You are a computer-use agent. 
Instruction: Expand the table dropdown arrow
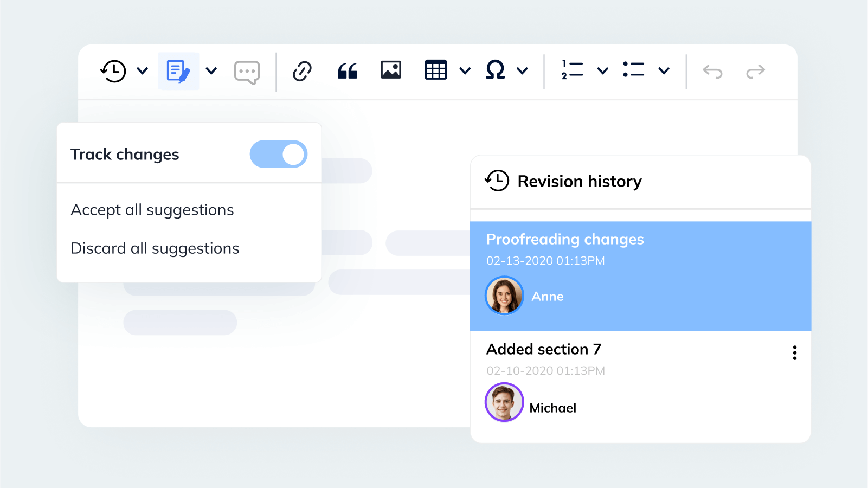pyautogui.click(x=465, y=70)
